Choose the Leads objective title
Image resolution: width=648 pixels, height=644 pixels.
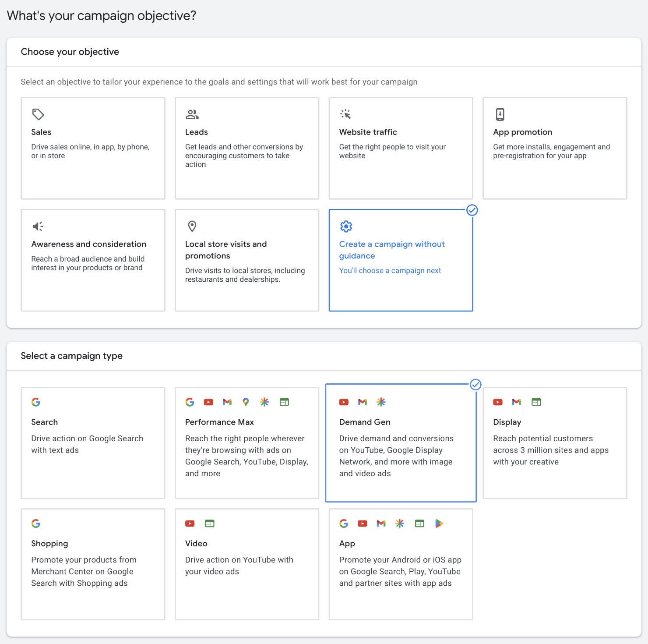196,132
